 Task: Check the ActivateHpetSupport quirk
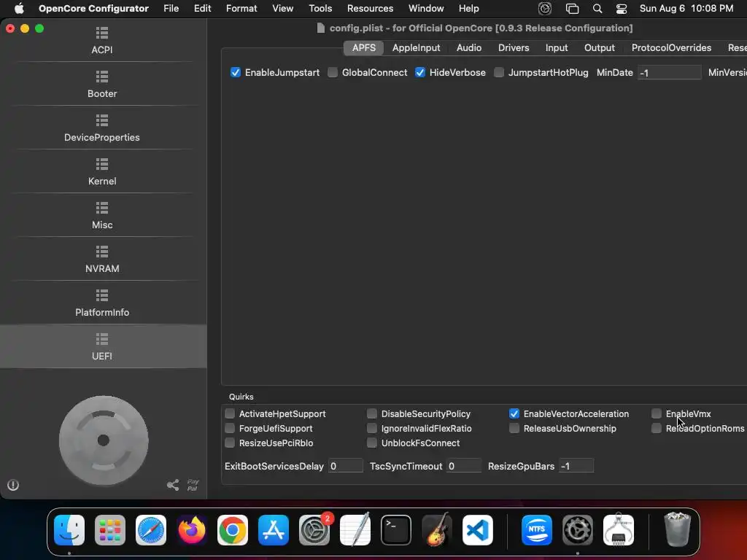pos(230,413)
